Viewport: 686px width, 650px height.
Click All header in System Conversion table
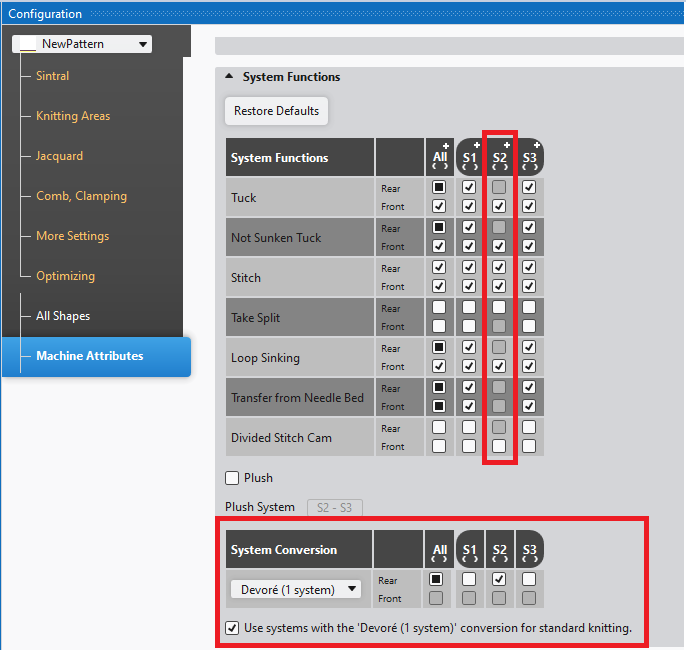tap(439, 550)
